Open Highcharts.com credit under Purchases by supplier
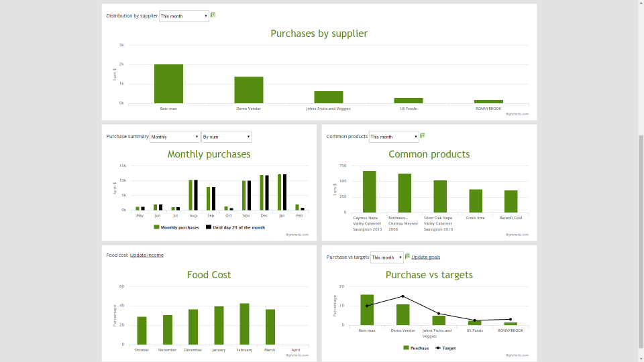Screen dimensions: 644x362 [x=517, y=114]
